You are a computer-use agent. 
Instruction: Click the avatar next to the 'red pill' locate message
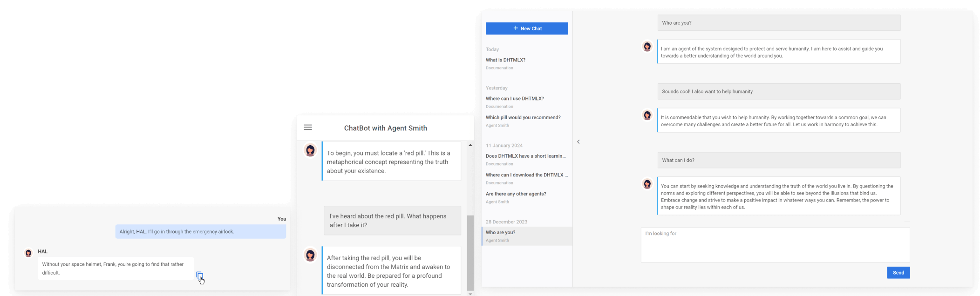pyautogui.click(x=310, y=150)
